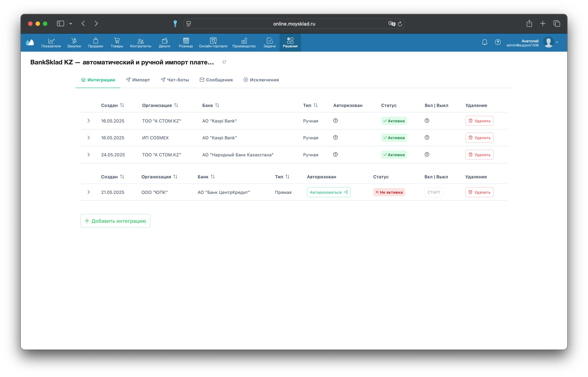Open Safari translate page icon
This screenshot has height=377, width=588.
point(391,24)
